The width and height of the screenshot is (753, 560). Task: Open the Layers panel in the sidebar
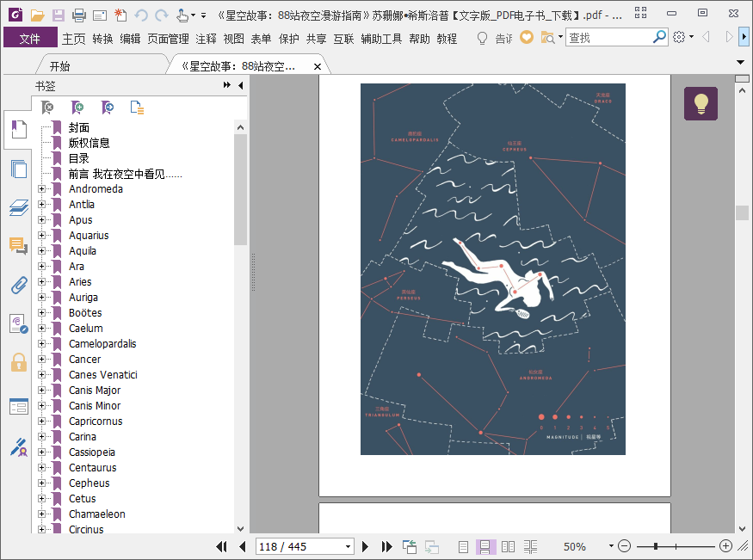coord(19,207)
